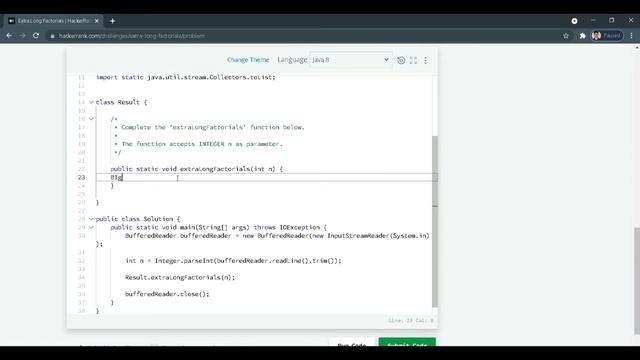The image size is (640, 360).
Task: Focus the address bar URL
Action: tap(131, 36)
